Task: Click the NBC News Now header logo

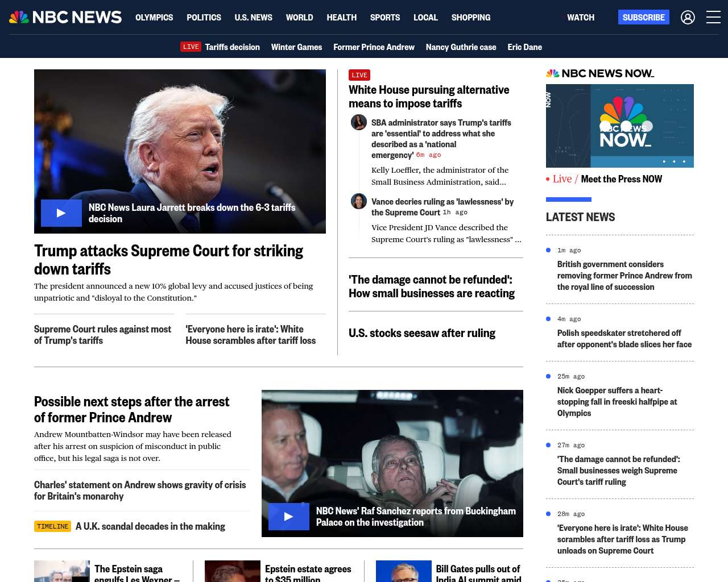Action: pos(600,73)
